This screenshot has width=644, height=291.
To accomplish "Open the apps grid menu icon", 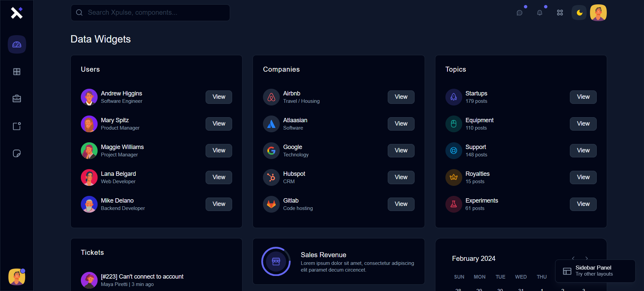I will [560, 13].
